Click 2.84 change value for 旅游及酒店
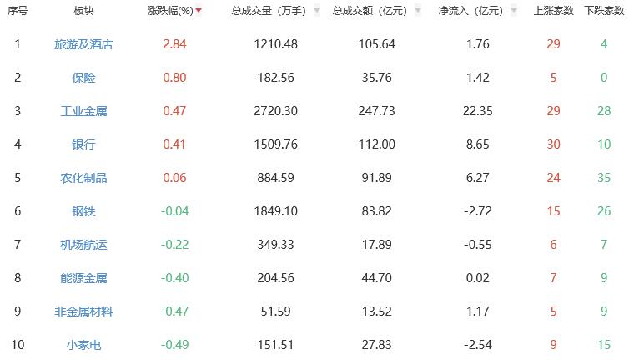 tap(174, 44)
